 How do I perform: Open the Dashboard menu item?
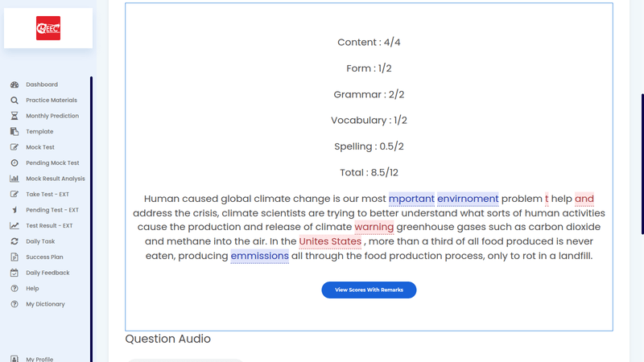42,84
